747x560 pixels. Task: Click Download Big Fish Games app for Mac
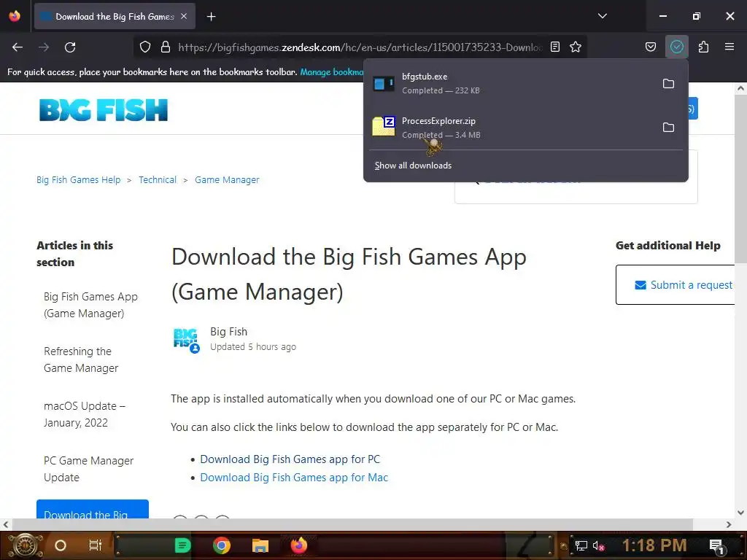(x=294, y=477)
